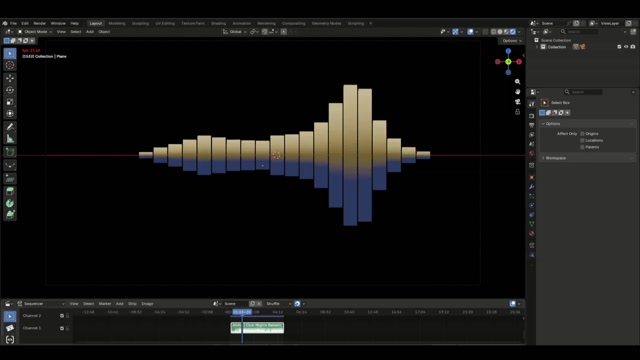Click the add workspace plus button
Image resolution: width=640 pixels, height=360 pixels.
point(371,23)
